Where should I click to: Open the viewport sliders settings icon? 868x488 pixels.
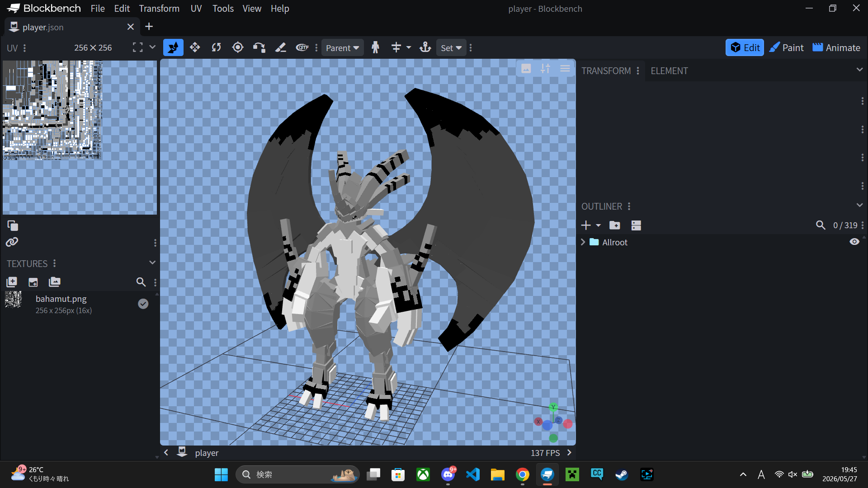(x=546, y=69)
